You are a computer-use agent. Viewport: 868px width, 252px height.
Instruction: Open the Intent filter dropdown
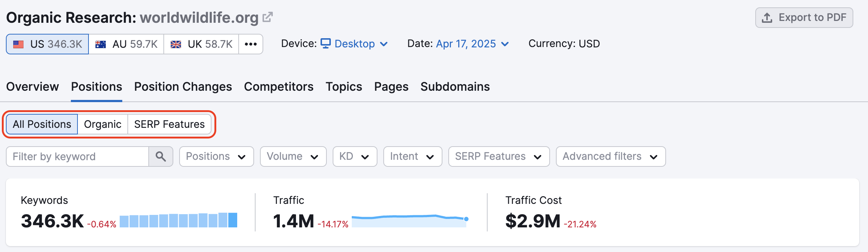(412, 156)
